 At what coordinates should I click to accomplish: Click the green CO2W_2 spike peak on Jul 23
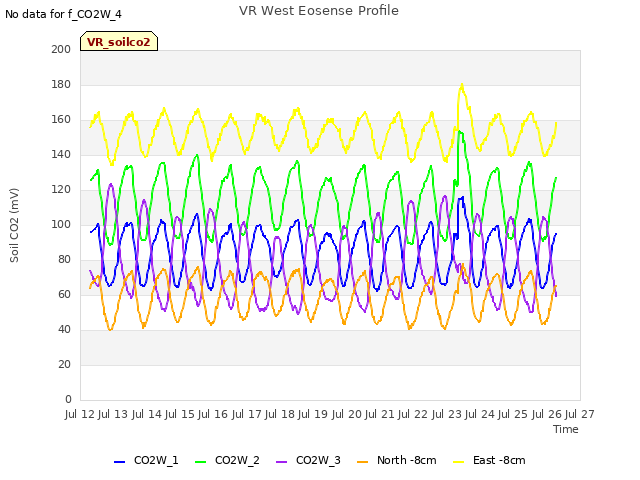point(460,131)
